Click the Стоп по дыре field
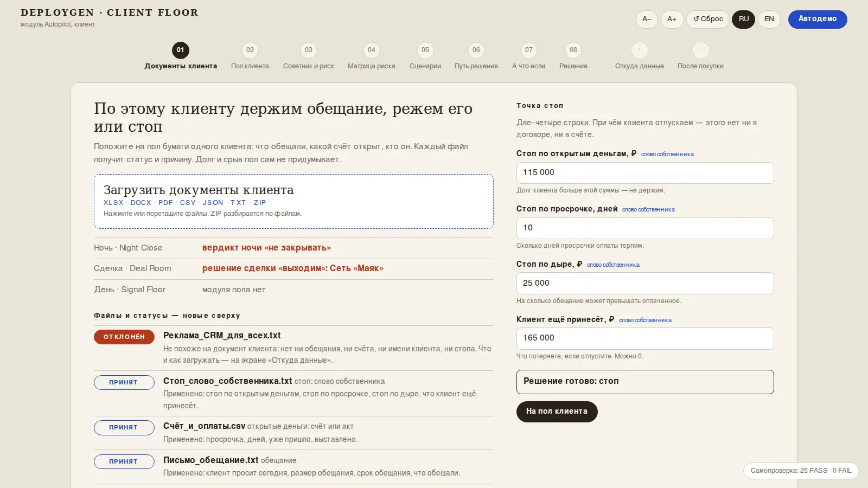The height and width of the screenshot is (488, 868). pos(645,283)
